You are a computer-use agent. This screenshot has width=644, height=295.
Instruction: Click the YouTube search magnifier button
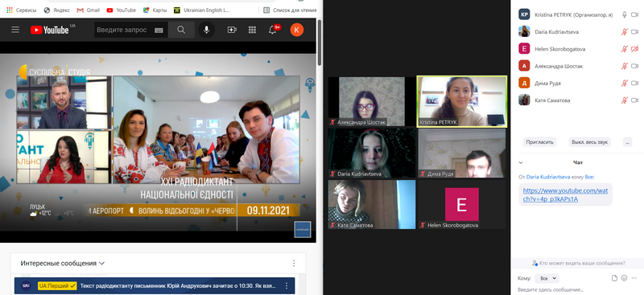tap(181, 30)
